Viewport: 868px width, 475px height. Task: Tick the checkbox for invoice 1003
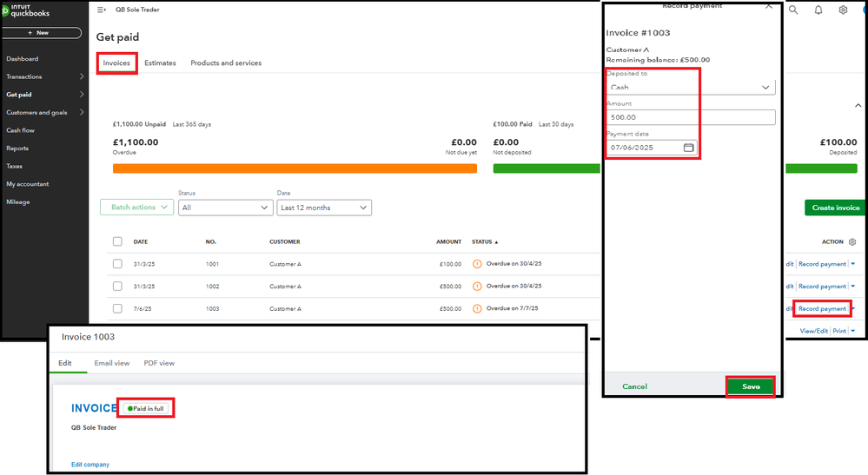117,308
